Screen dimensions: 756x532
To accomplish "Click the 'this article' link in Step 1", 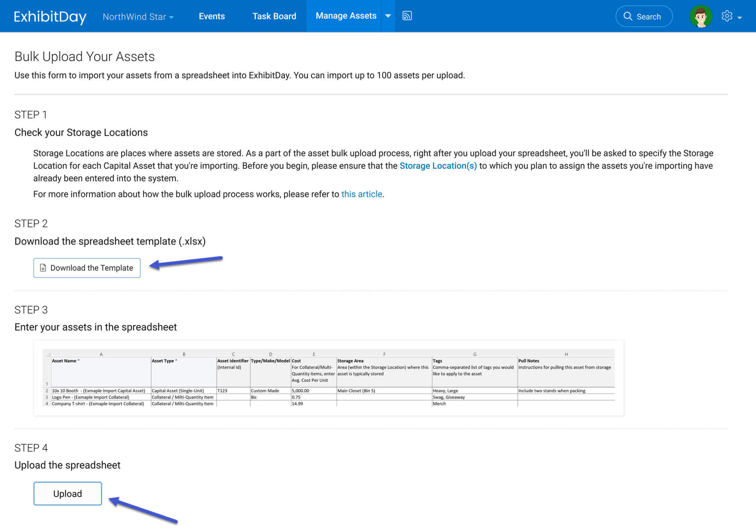I will (362, 194).
